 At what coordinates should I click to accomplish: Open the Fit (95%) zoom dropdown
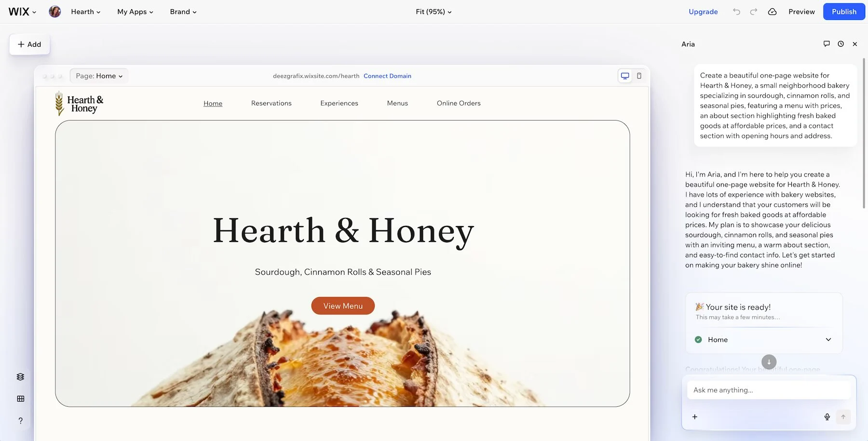click(434, 12)
